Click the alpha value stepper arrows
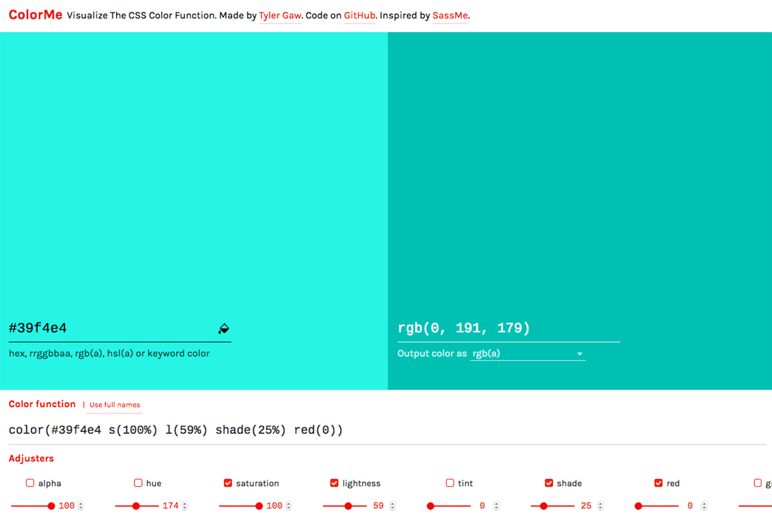772x532 pixels. coord(81,506)
